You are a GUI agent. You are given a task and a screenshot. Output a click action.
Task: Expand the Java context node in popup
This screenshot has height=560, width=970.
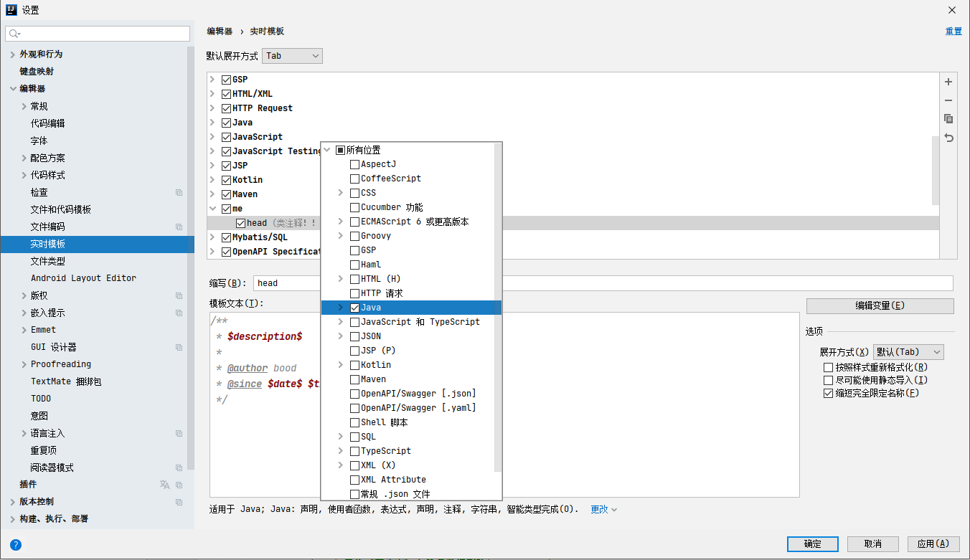pos(340,308)
